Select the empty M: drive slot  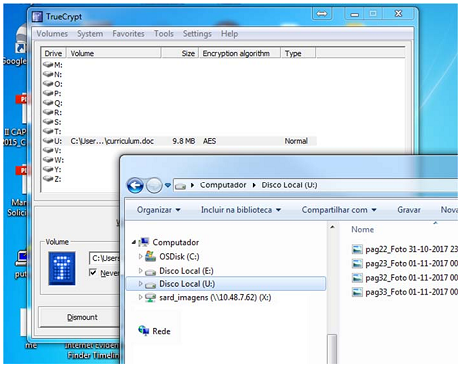[53, 64]
